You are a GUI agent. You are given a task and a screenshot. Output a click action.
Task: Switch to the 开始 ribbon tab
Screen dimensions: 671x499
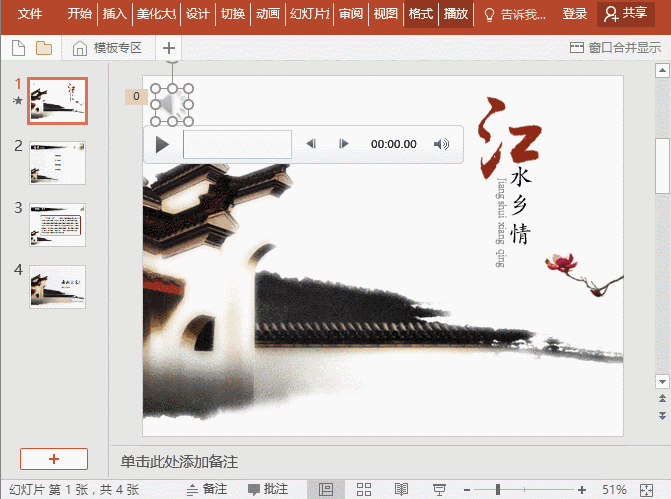point(80,14)
